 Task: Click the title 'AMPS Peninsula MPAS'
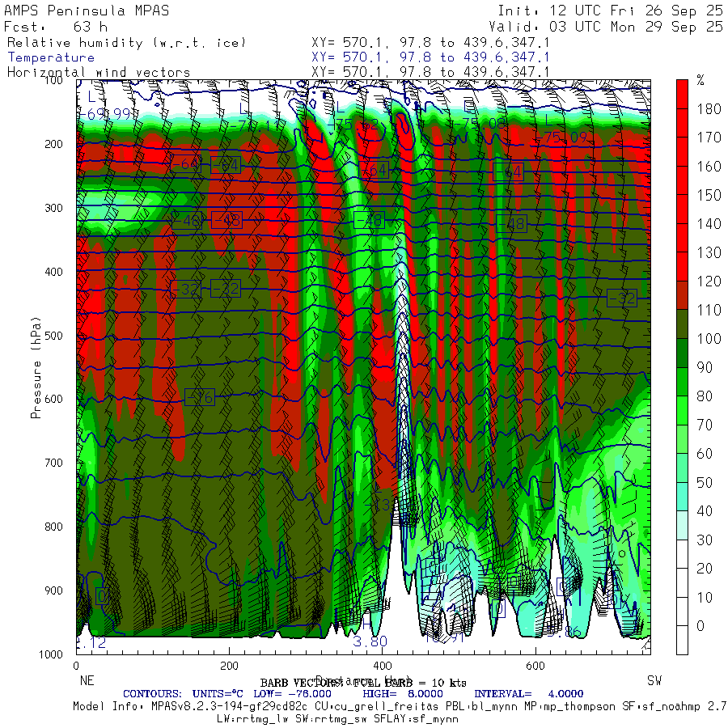[87, 11]
